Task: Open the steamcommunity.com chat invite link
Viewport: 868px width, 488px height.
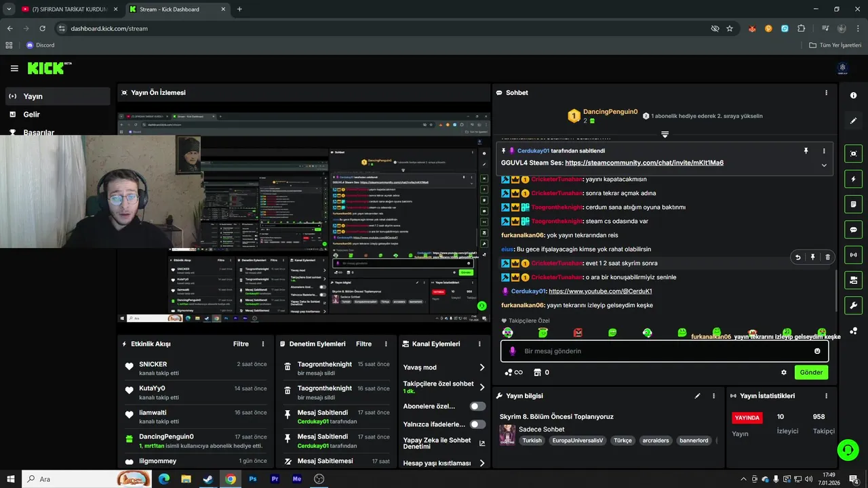Action: 644,163
